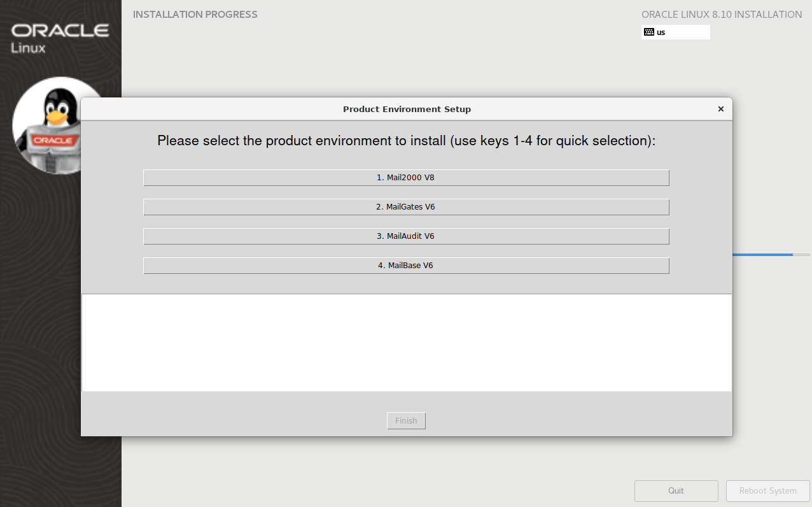Click the Product Environment Setup title bar
The width and height of the screenshot is (812, 507).
point(407,109)
